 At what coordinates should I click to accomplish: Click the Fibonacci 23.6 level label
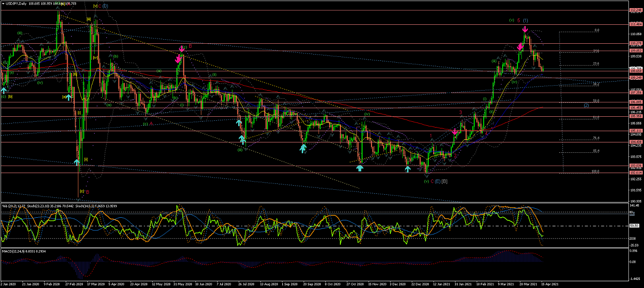click(x=596, y=64)
